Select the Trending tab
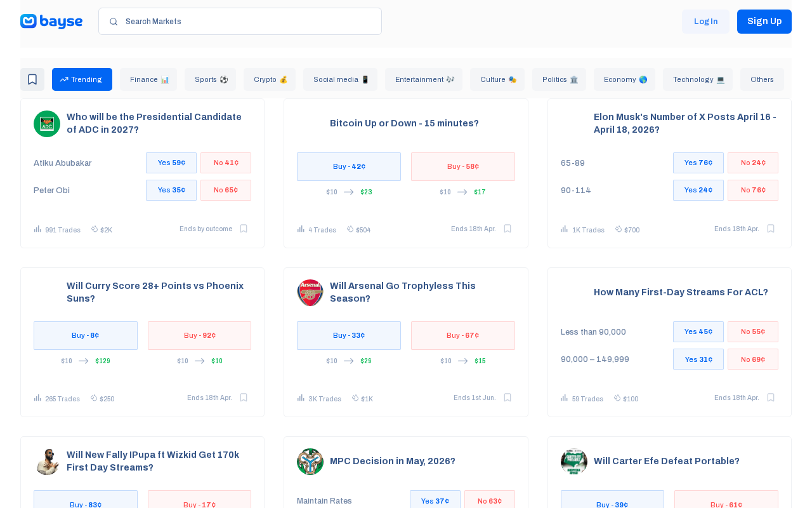This screenshot has width=812, height=508. (x=82, y=79)
